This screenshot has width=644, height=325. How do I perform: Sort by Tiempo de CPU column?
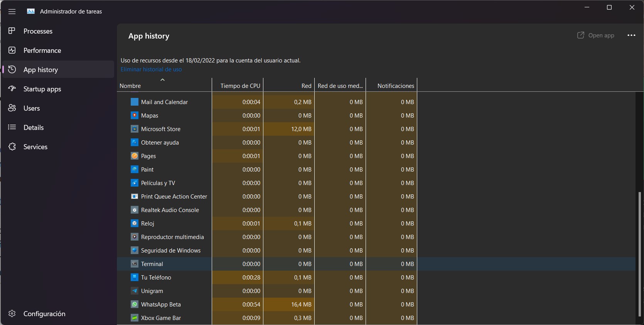pyautogui.click(x=238, y=86)
